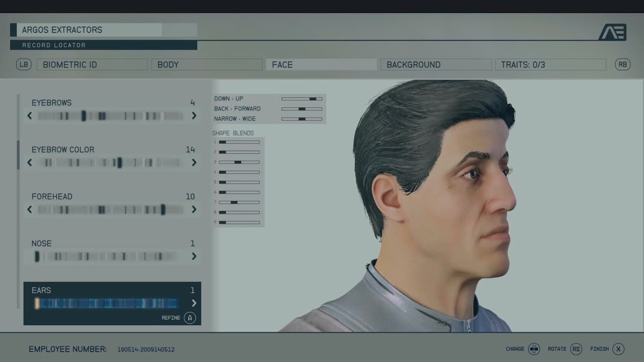Click the A button icon beside Refine

[189, 317]
